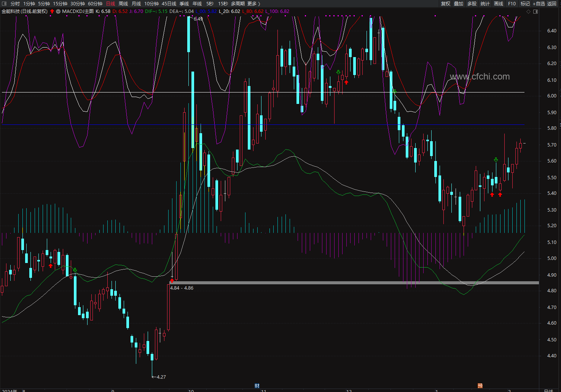
Task: Click the 日线 period label at bottom right
Action: pyautogui.click(x=548, y=390)
